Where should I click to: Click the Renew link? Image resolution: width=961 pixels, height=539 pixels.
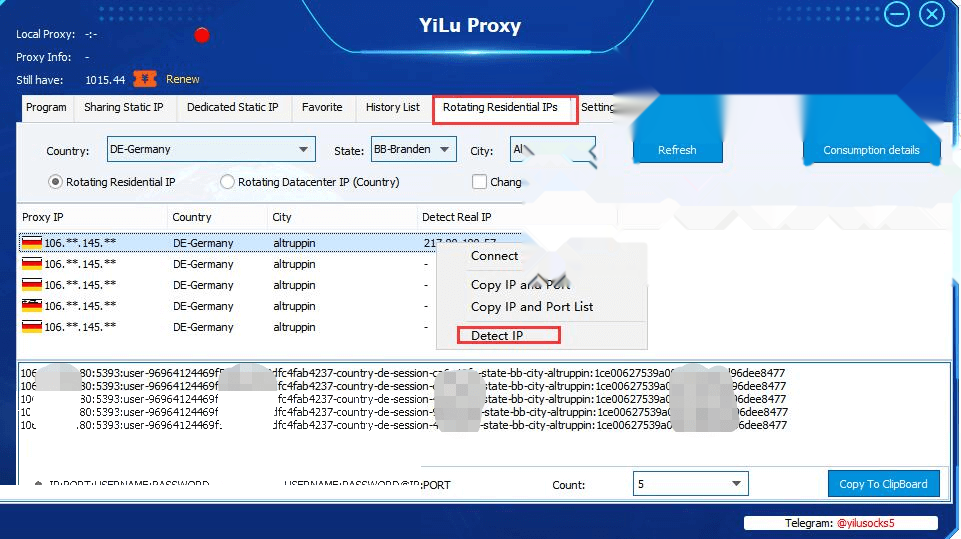tap(183, 79)
